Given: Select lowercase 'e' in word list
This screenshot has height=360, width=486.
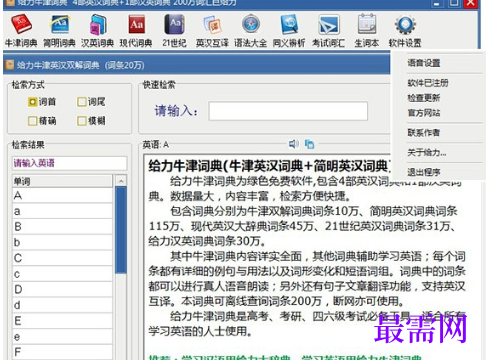Looking at the screenshot, I should tap(62, 337).
